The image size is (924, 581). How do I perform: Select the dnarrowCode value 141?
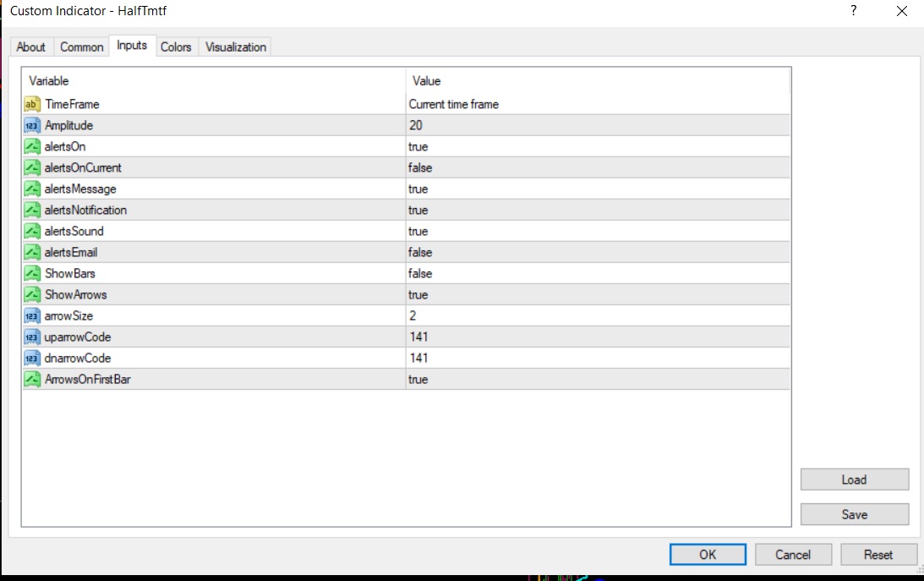click(418, 359)
